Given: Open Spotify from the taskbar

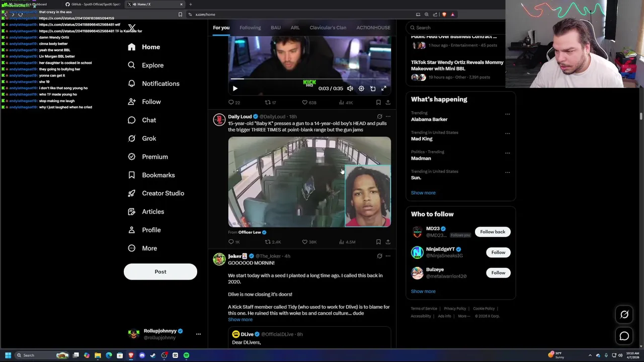Looking at the screenshot, I should (186, 355).
